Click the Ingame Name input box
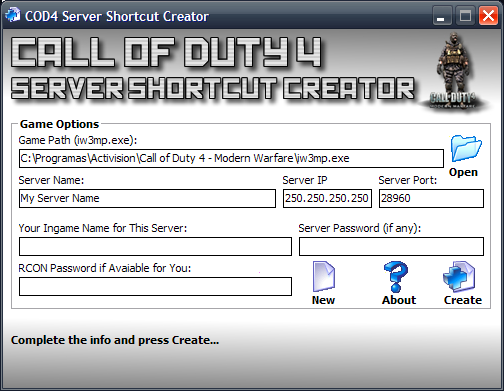Screen dimensions: 504x391 [x=155, y=246]
